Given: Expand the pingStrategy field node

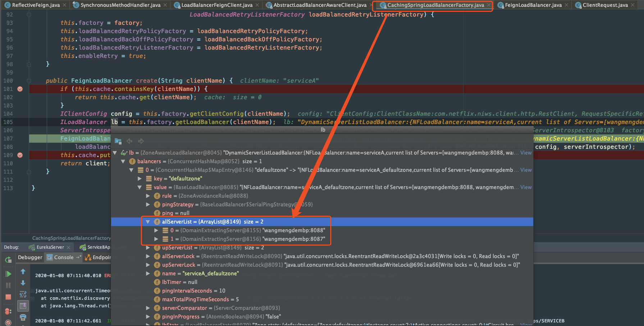Looking at the screenshot, I should click(148, 205).
